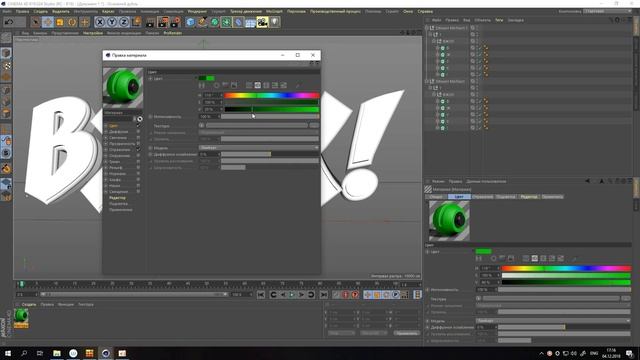Collapse the topmost object in the Object Manager tree
The height and width of the screenshot is (360, 640).
pyautogui.click(x=427, y=28)
